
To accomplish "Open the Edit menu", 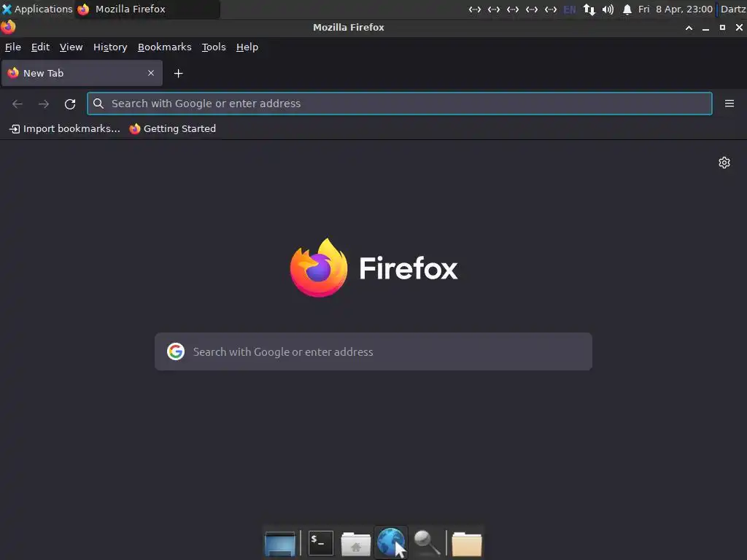I will pos(41,47).
